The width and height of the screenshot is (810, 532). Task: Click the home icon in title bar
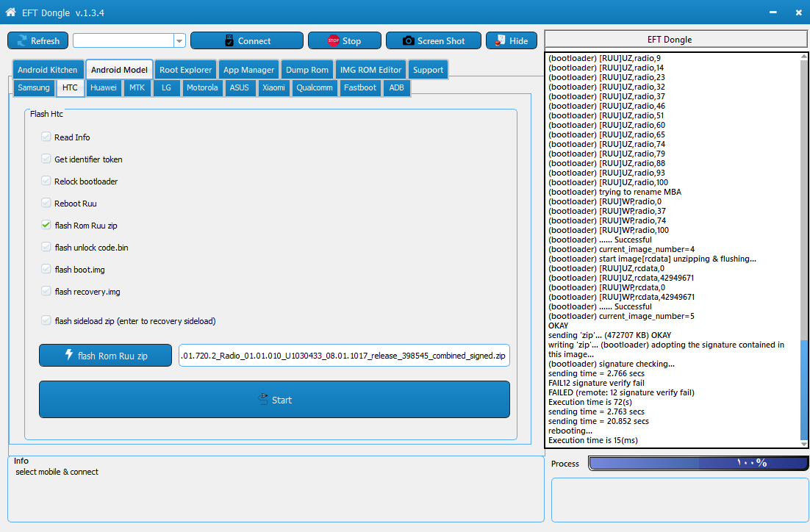pos(11,12)
